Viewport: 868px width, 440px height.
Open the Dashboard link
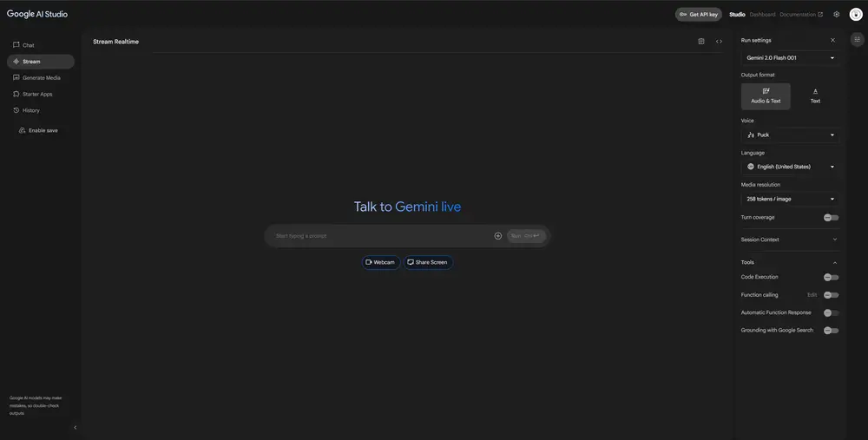pyautogui.click(x=762, y=15)
